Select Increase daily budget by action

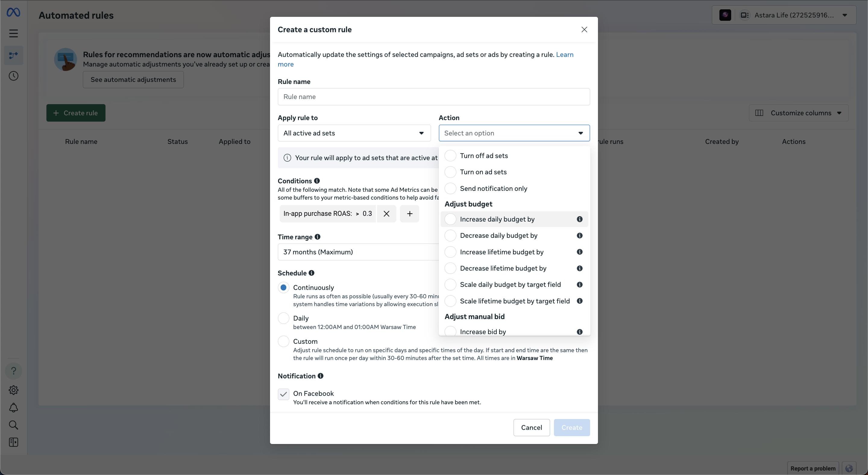(450, 219)
